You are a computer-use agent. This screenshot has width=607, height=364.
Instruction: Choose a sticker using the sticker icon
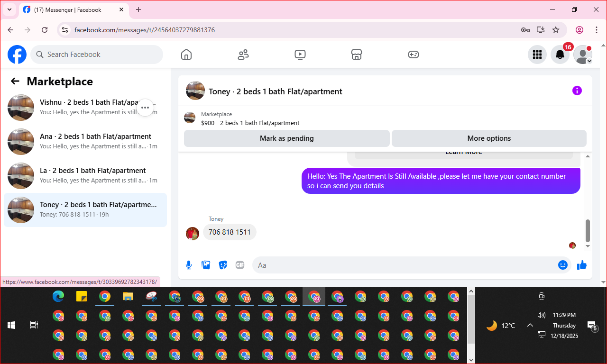223,265
